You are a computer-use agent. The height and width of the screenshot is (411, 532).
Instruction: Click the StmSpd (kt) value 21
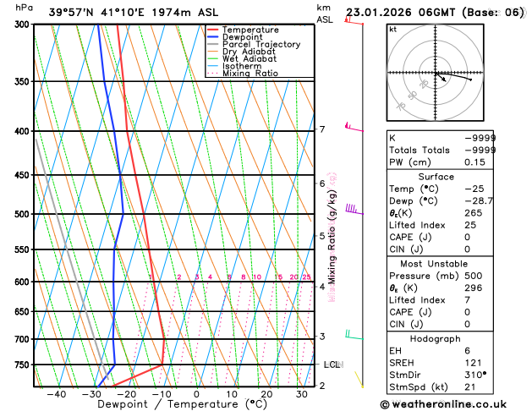(x=470, y=387)
